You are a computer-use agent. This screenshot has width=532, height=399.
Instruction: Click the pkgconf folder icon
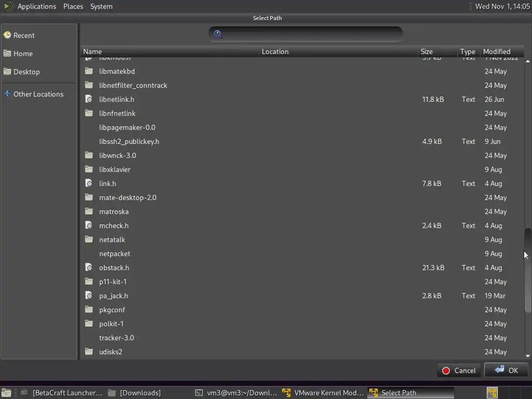click(89, 310)
